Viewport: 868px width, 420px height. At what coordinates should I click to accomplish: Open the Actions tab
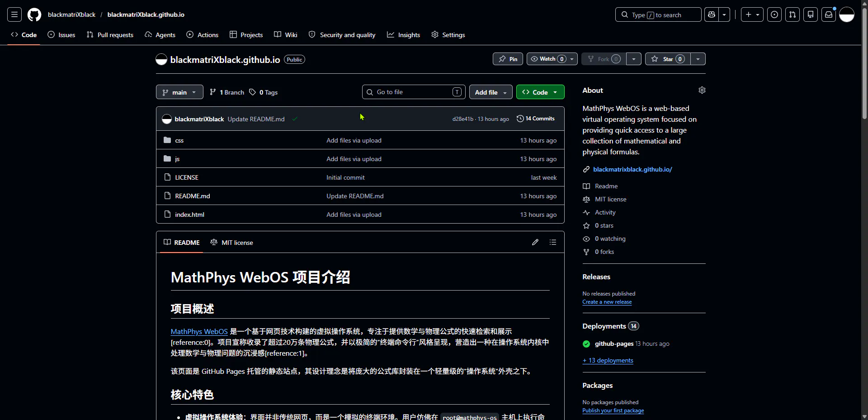click(x=203, y=35)
